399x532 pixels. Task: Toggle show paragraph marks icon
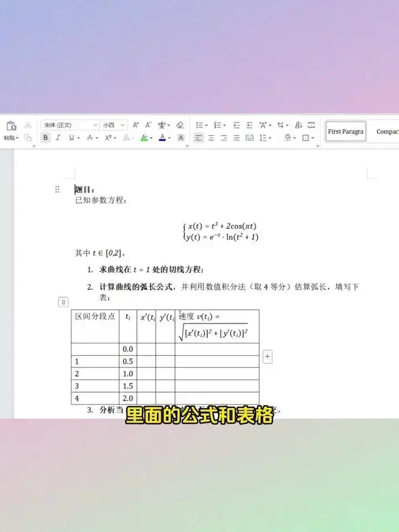pos(311,125)
